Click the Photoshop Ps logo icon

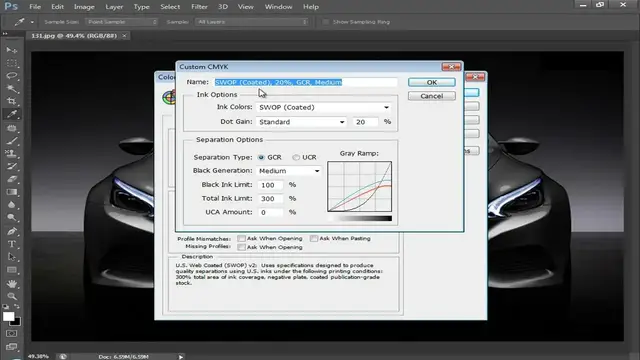tap(11, 7)
